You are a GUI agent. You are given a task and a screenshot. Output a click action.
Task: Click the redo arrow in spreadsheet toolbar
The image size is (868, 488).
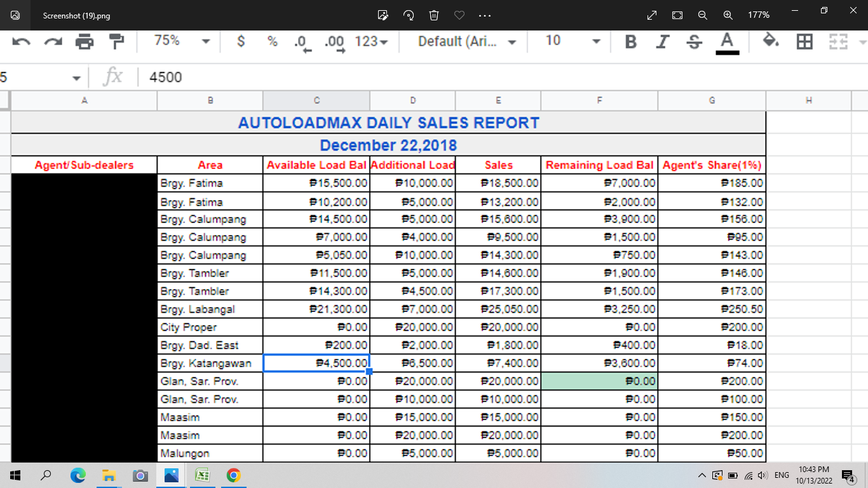coord(52,42)
